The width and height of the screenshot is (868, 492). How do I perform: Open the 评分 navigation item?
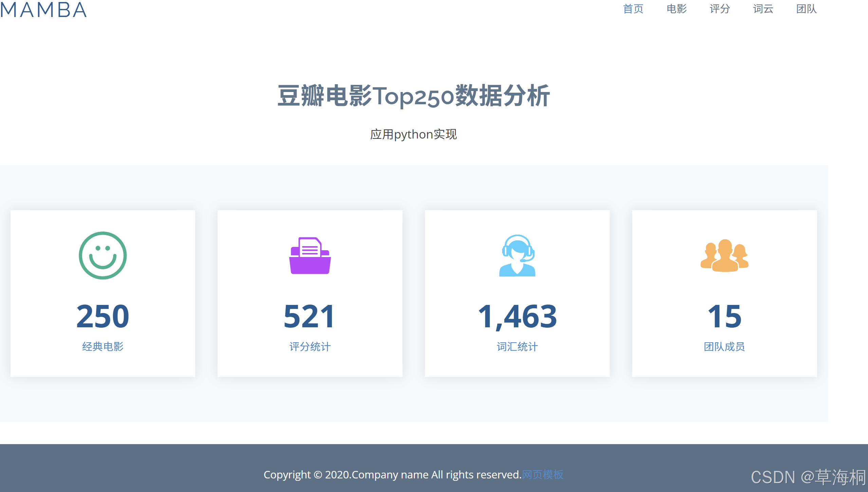pos(720,9)
